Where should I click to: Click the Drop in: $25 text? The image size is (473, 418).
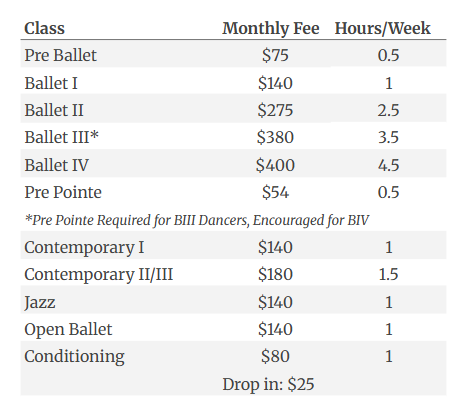268,384
